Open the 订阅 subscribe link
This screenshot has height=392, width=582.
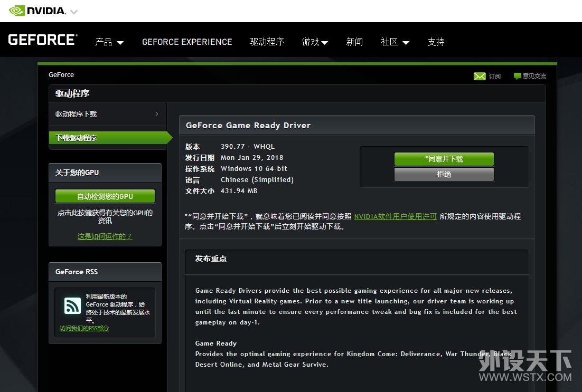coord(494,76)
